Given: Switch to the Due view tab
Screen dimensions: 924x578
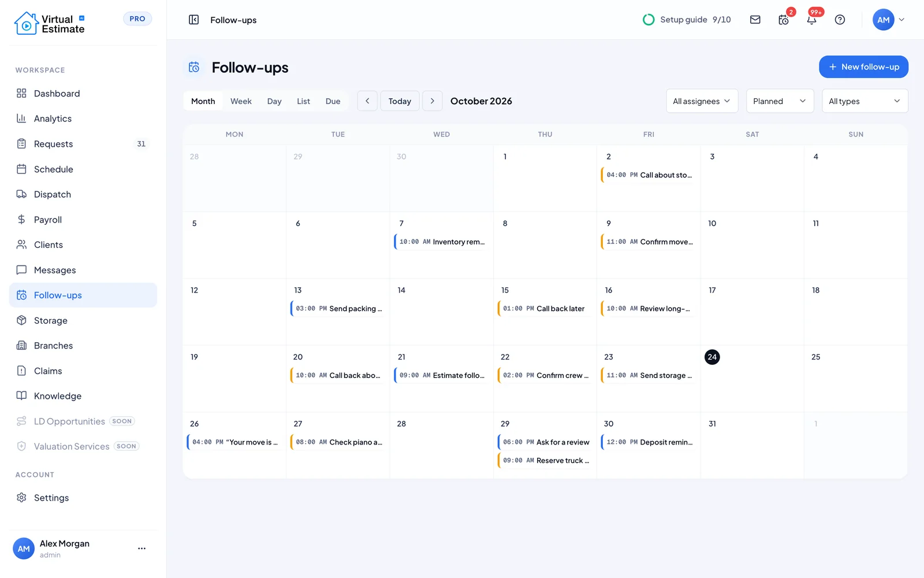Looking at the screenshot, I should click(333, 101).
